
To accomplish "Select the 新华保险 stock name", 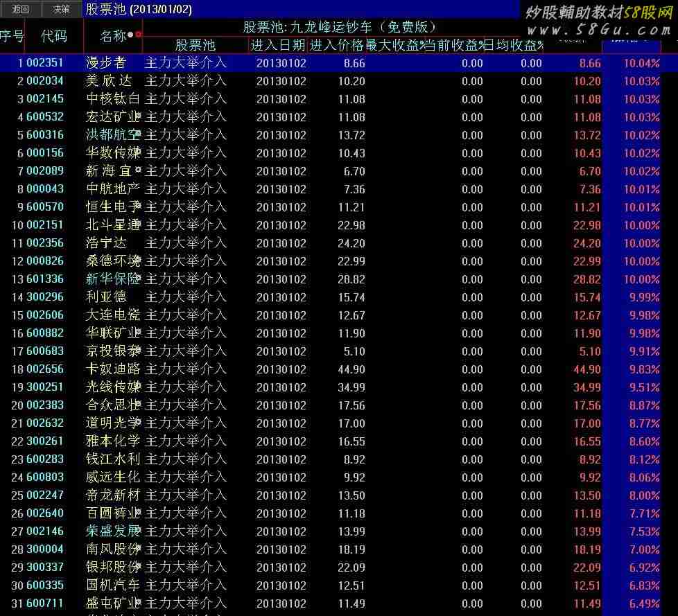I will tap(113, 279).
